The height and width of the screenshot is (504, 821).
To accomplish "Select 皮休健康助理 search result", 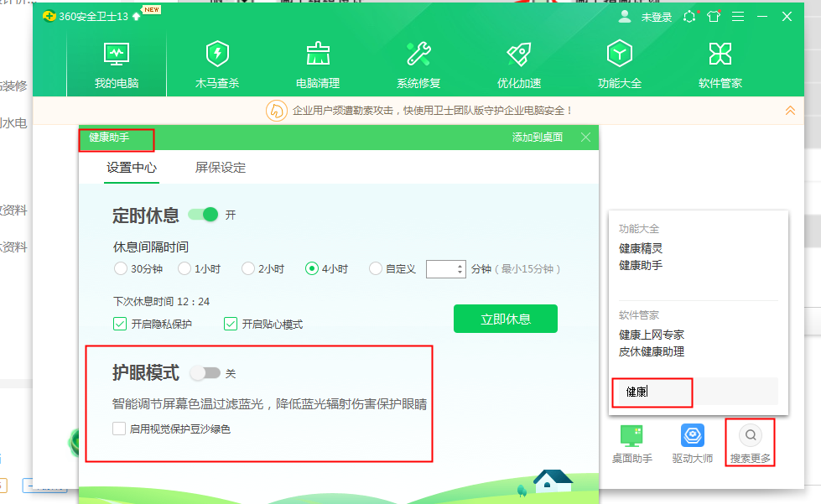I will [652, 351].
